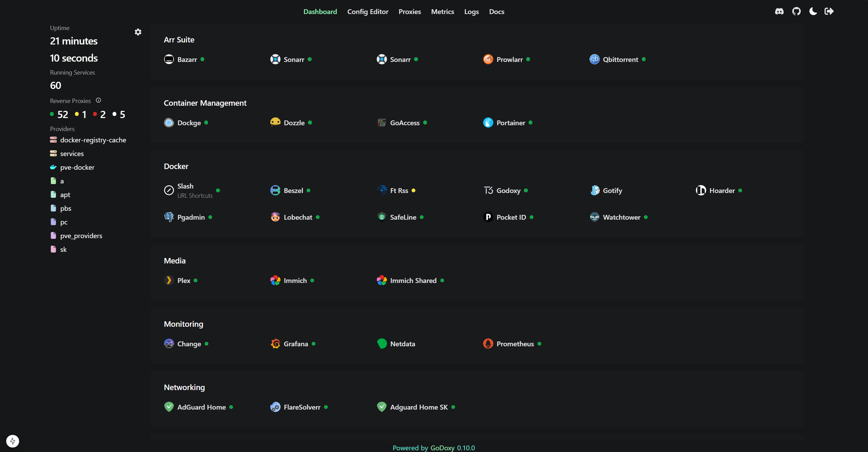Open the GitHub repository icon
868x452 pixels.
[x=796, y=12]
